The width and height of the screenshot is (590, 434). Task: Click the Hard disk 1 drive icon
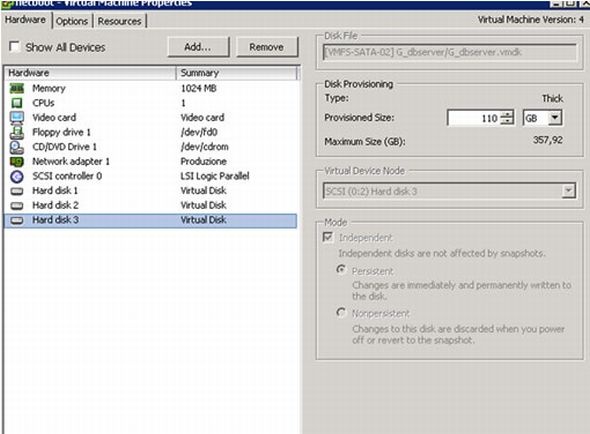coord(17,191)
